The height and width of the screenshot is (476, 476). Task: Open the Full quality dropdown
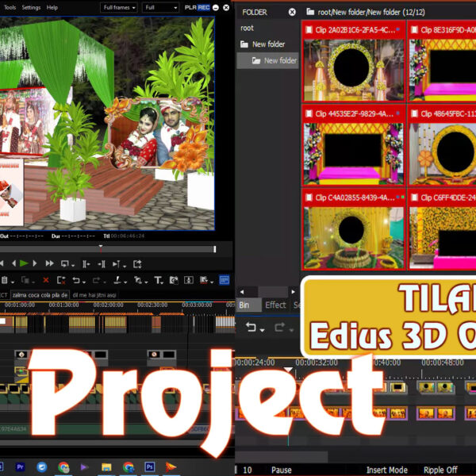point(160,7)
